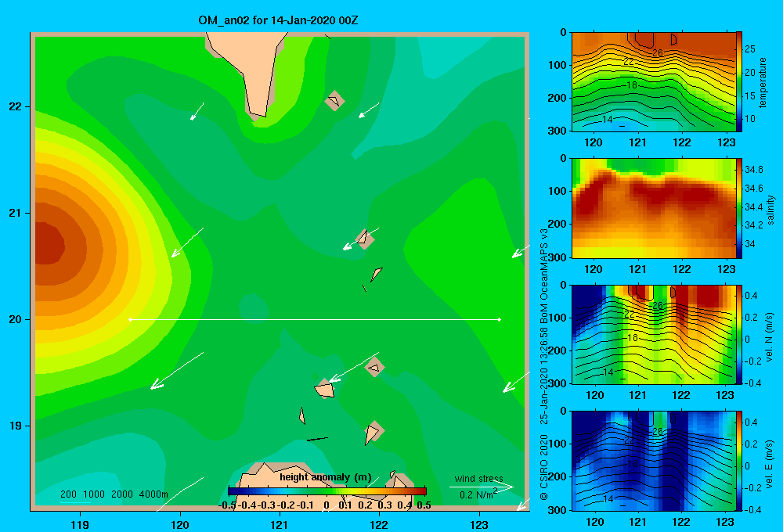
Task: Click the vertical "salinity" axis label
Action: click(771, 210)
